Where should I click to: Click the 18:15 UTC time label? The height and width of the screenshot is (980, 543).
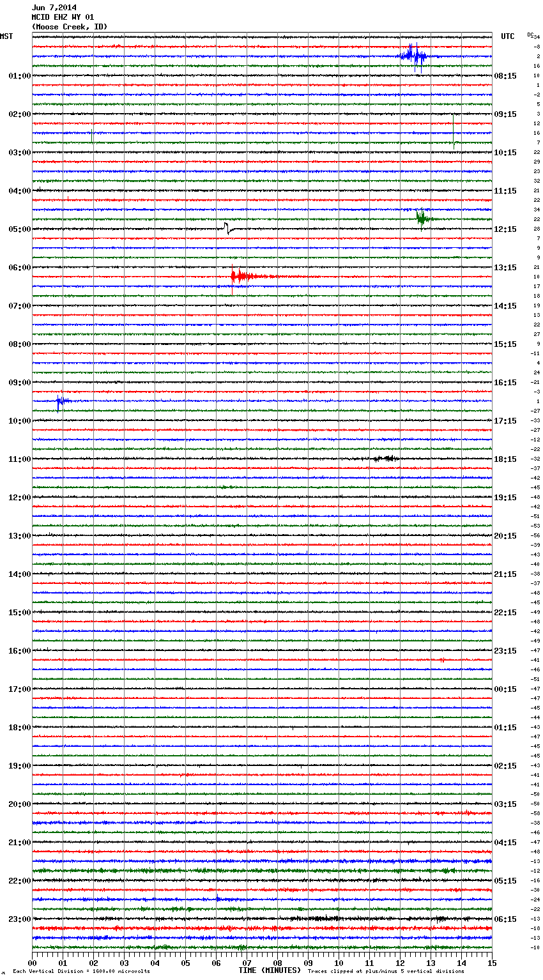click(x=505, y=459)
